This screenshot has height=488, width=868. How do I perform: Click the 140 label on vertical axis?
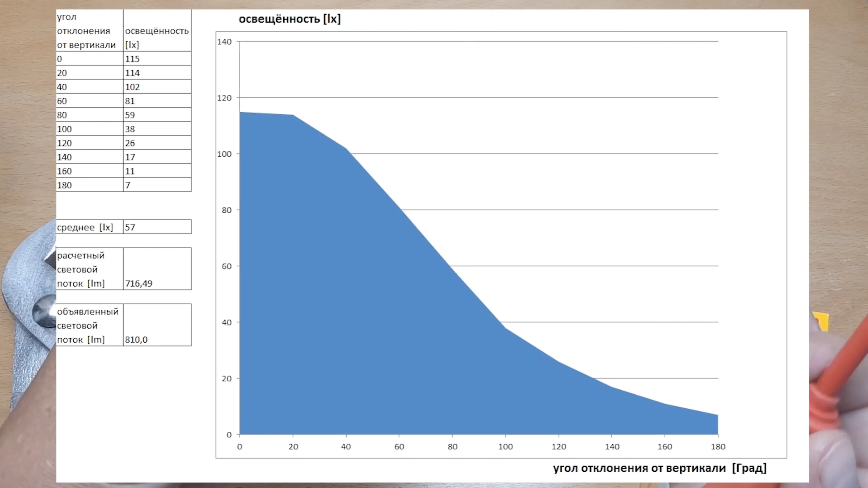(224, 42)
